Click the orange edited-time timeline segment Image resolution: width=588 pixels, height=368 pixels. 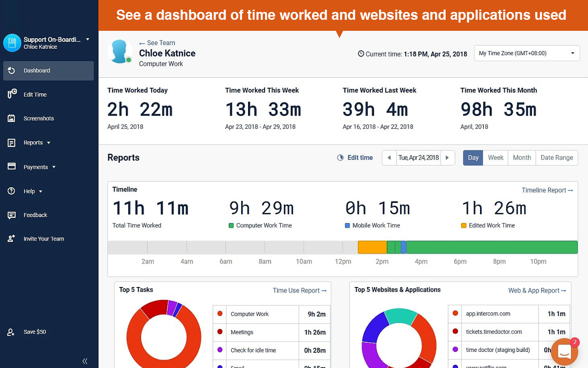[372, 247]
